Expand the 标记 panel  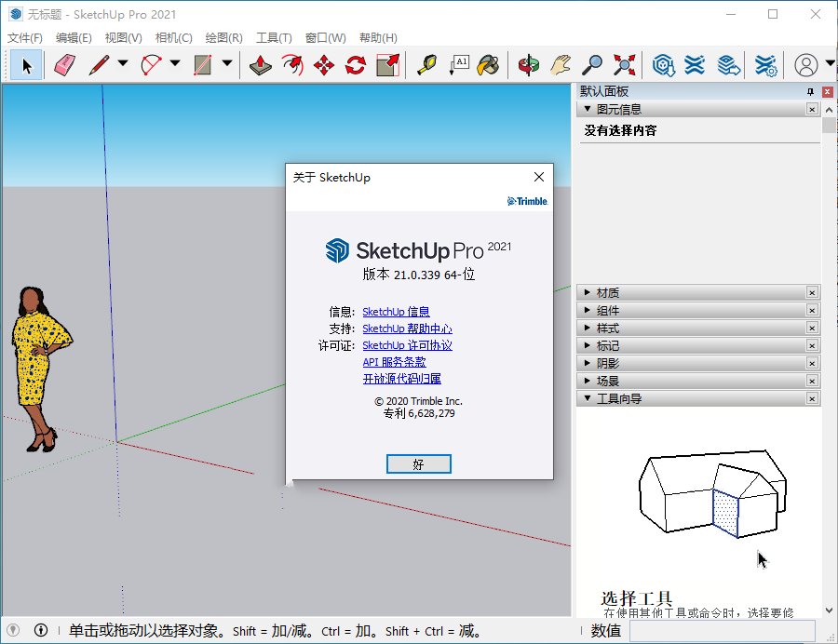[x=588, y=345]
